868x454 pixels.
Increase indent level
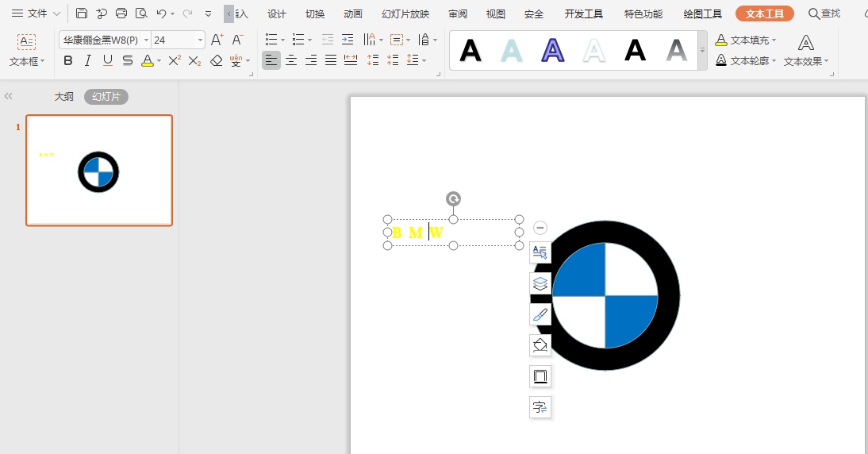click(x=348, y=40)
